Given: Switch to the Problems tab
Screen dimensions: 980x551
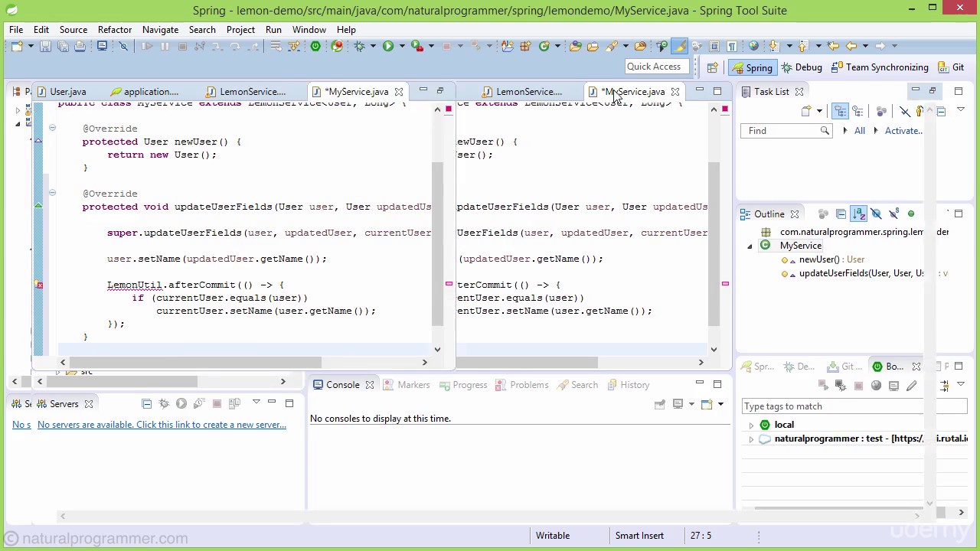Looking at the screenshot, I should pyautogui.click(x=521, y=385).
